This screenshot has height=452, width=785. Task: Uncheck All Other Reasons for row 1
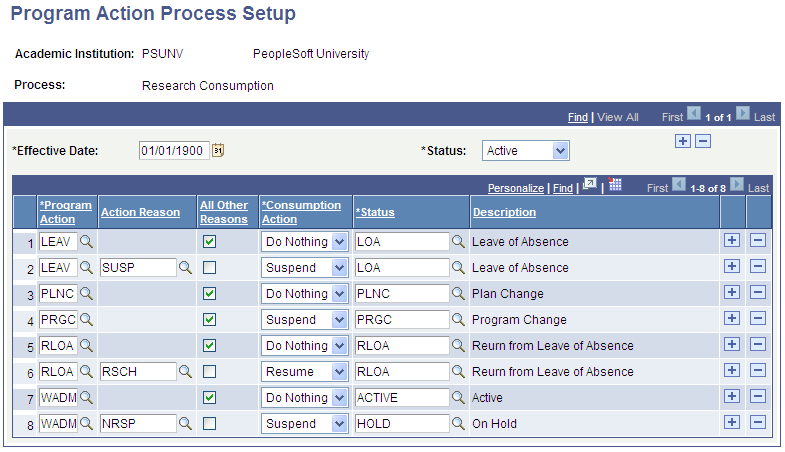pyautogui.click(x=209, y=242)
